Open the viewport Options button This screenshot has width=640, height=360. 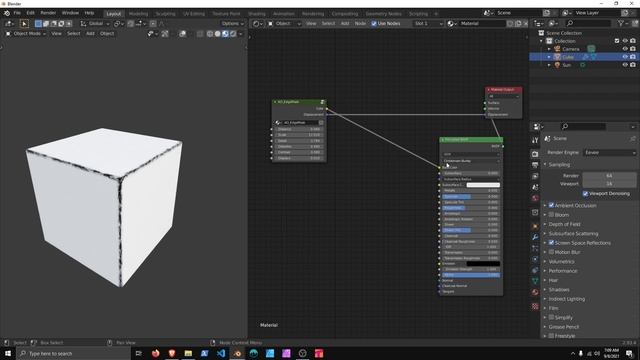tap(233, 24)
